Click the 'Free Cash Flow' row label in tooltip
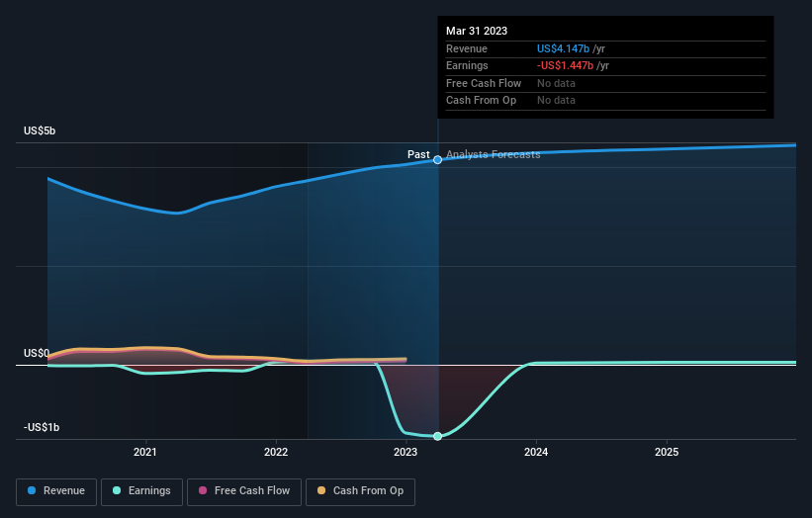Viewport: 812px width, 518px height. (x=484, y=83)
